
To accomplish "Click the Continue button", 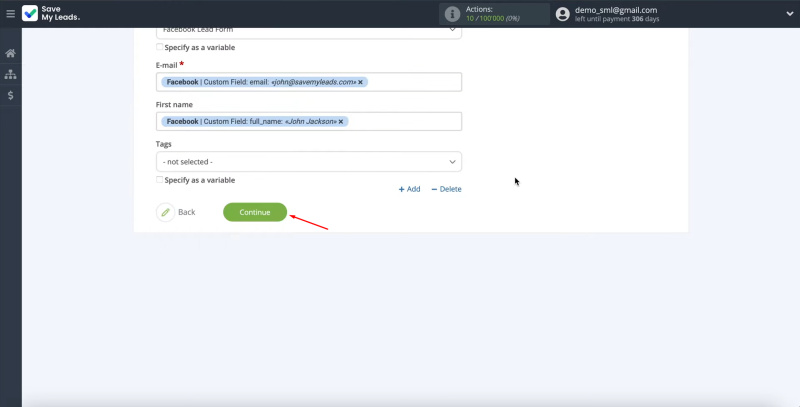I will pos(255,212).
